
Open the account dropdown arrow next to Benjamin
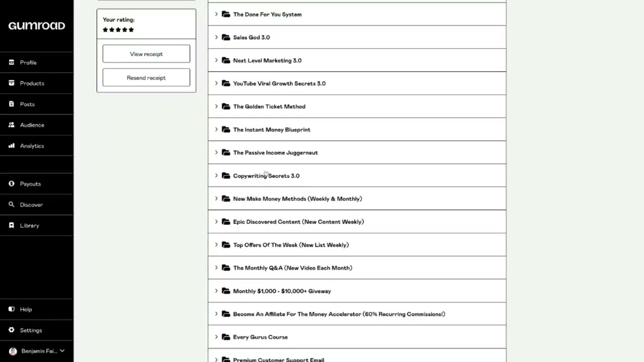point(62,351)
